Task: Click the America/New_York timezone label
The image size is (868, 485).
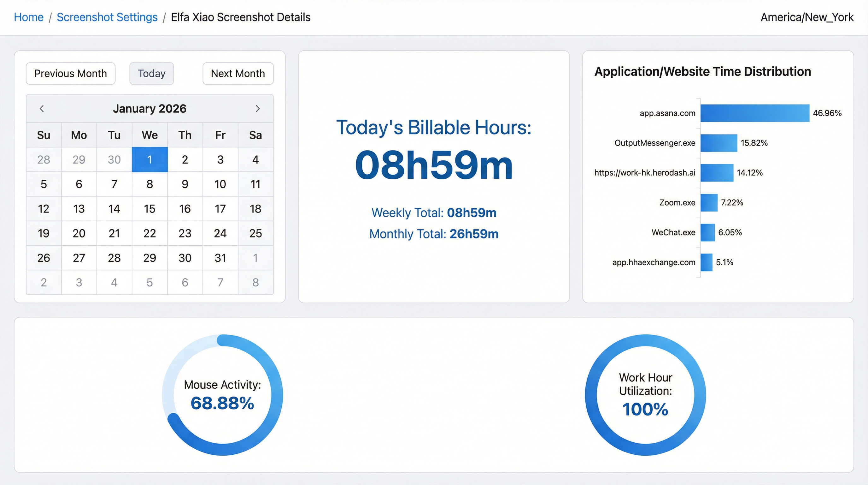Action: pos(807,17)
